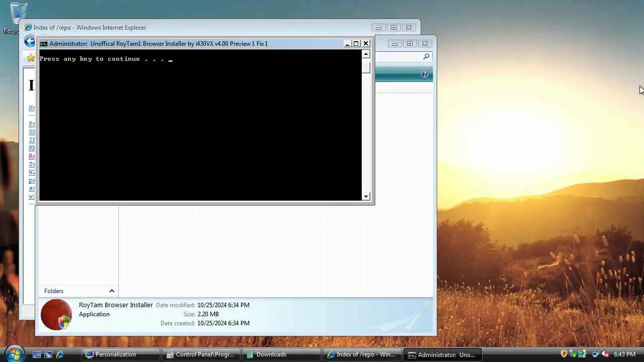This screenshot has width=644, height=362.
Task: Maximize the Index of /repo IE window
Action: pyautogui.click(x=393, y=28)
